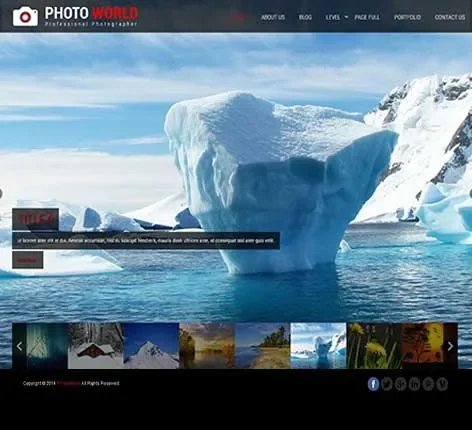
Task: Go to the previous thumbnail set arrow
Action: 19,346
